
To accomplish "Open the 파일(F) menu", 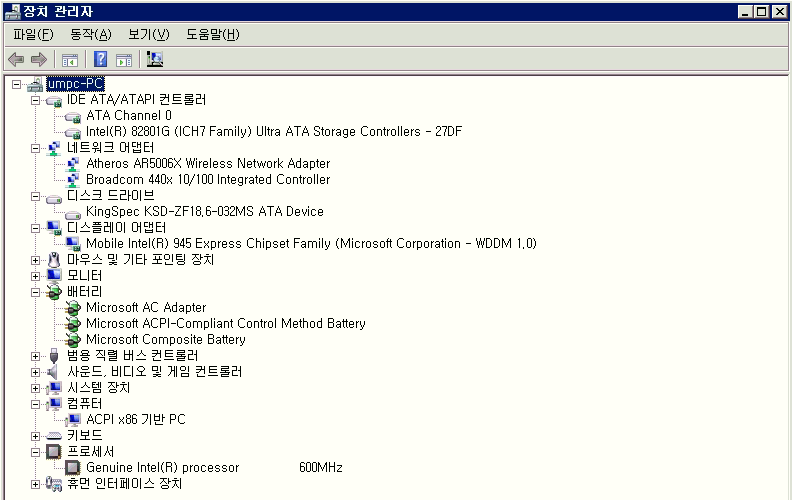I will click(33, 34).
